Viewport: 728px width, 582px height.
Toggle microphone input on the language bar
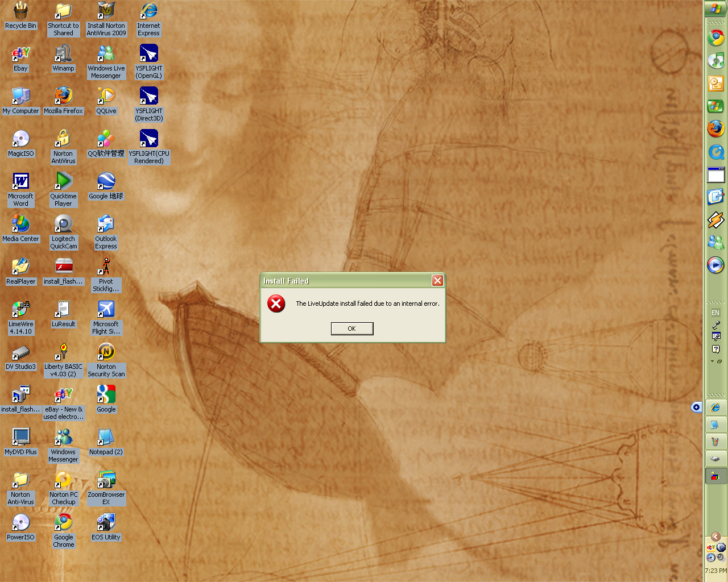point(715,325)
